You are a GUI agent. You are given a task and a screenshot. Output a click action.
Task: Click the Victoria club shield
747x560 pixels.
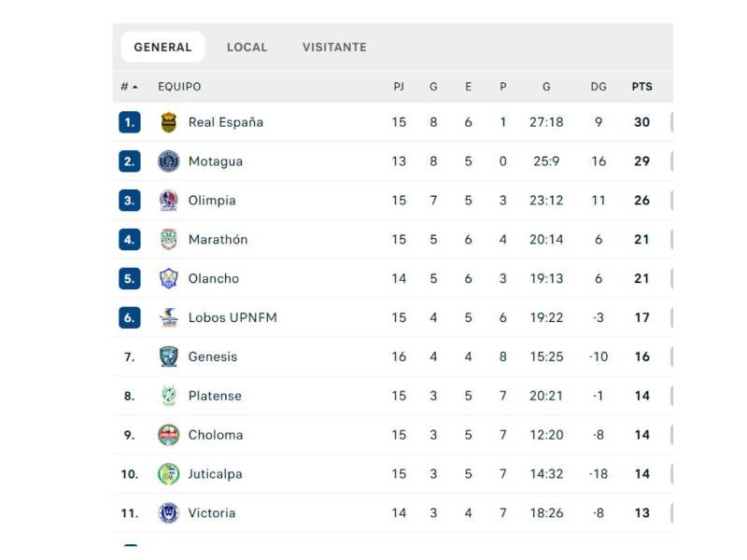[x=167, y=512]
